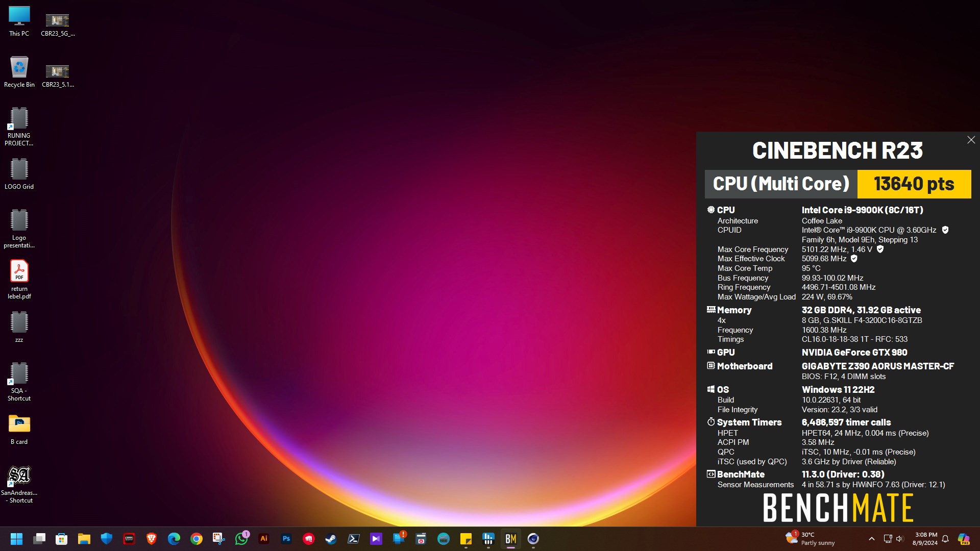Image resolution: width=980 pixels, height=551 pixels.
Task: Click the Motherboard section icon
Action: pos(711,365)
